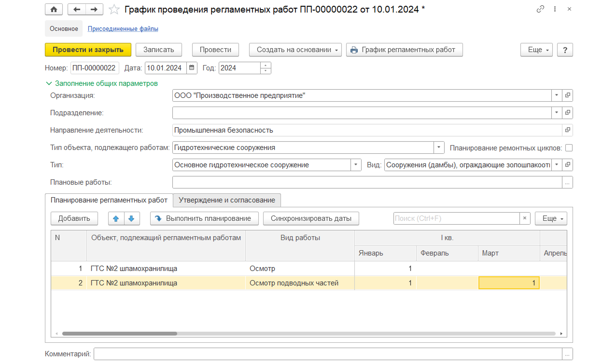Add document to favorites star
The height and width of the screenshot is (364, 616).
click(x=114, y=9)
